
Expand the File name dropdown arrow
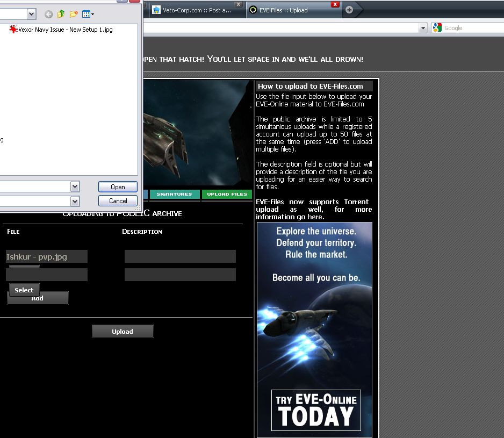[75, 186]
